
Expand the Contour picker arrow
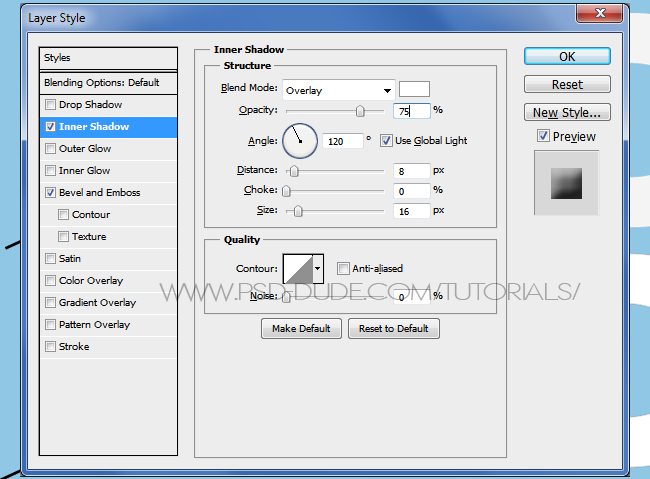point(318,268)
